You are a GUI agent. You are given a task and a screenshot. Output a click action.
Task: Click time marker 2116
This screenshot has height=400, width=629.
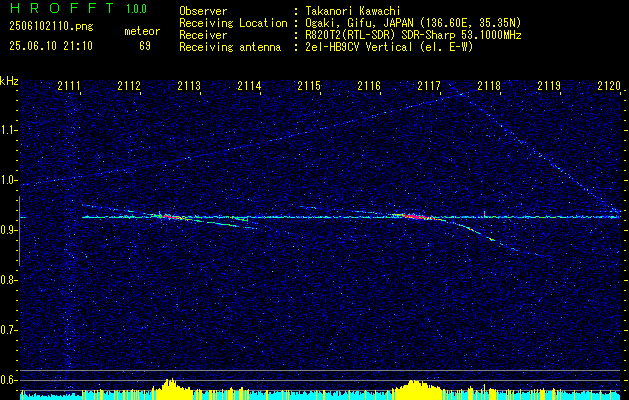(369, 86)
